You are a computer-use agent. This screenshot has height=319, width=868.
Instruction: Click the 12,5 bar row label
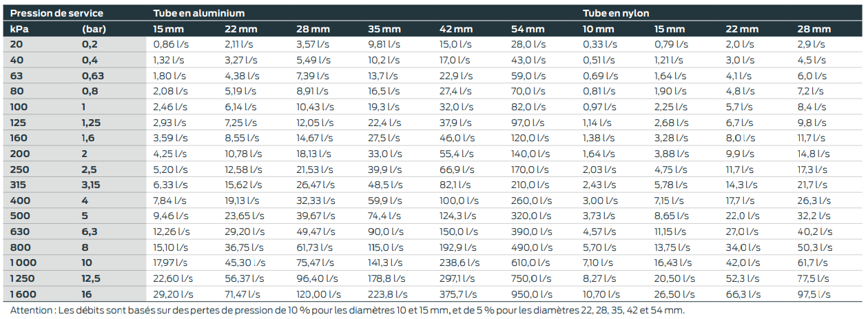click(x=92, y=278)
